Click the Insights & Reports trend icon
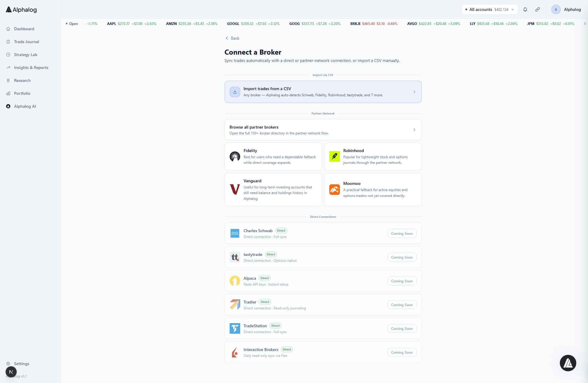Viewport: 588px width, 383px height. coord(8,68)
